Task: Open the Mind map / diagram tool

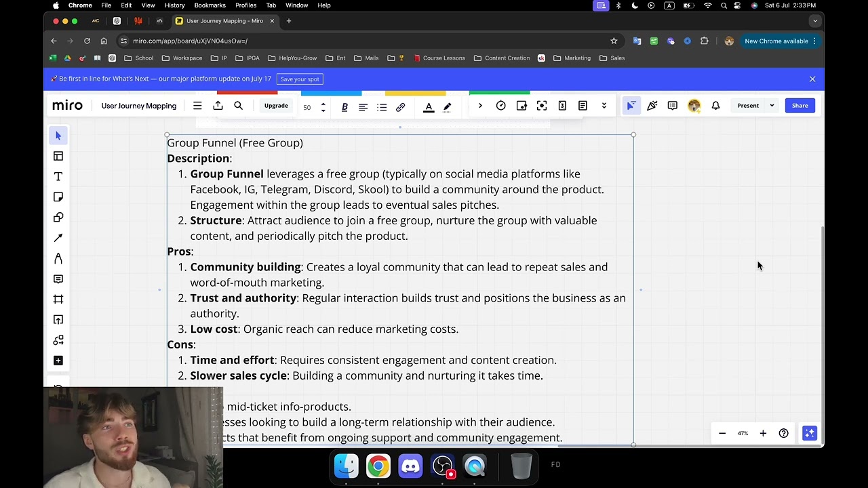Action: pyautogui.click(x=58, y=340)
